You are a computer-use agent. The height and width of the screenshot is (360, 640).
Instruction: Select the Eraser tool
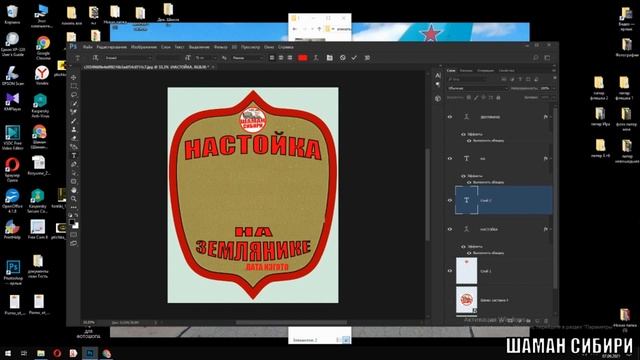tap(74, 138)
